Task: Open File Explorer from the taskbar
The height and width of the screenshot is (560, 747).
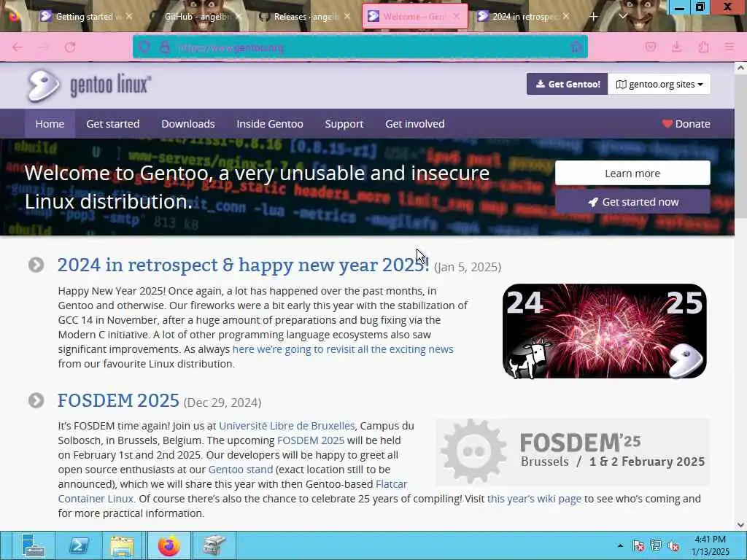Action: pos(123,545)
